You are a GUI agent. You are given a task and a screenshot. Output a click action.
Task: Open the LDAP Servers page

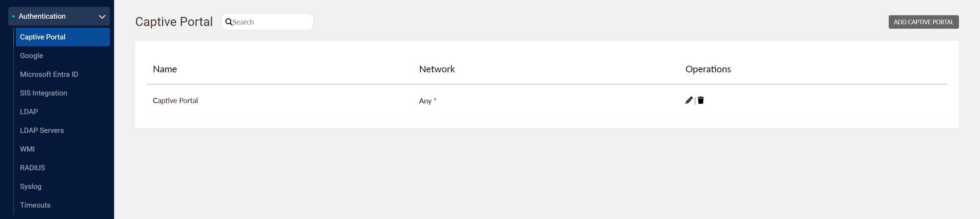(x=42, y=130)
